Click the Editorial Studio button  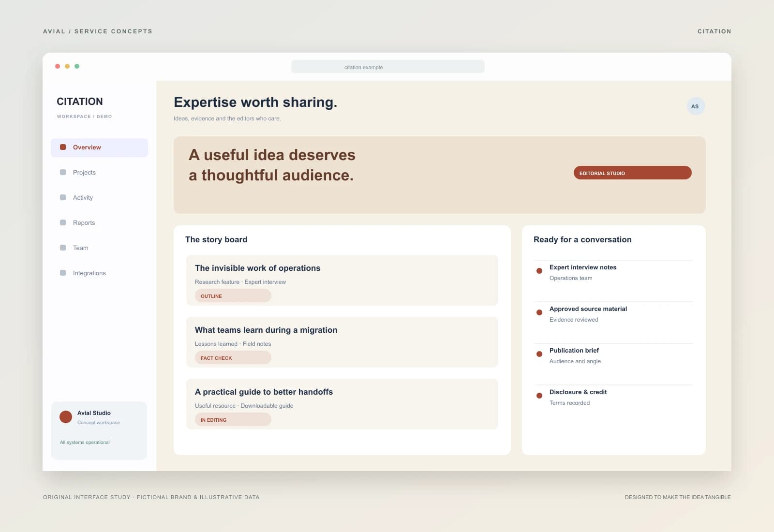tap(632, 173)
